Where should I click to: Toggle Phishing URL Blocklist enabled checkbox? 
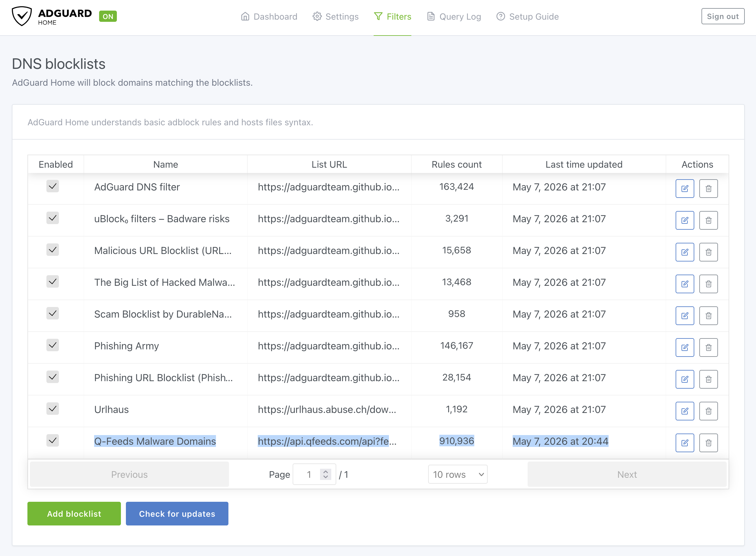(x=52, y=376)
